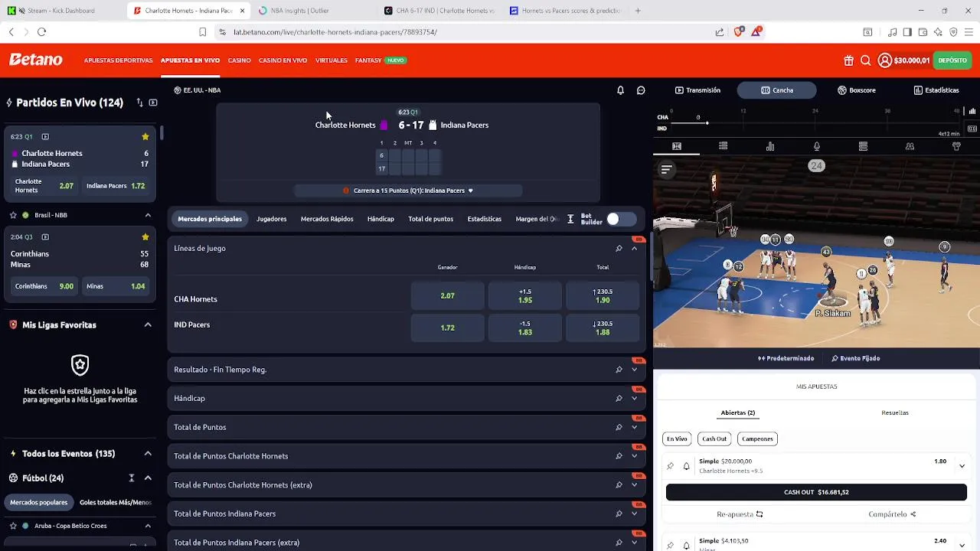Switch to the Cancha view
The width and height of the screenshot is (980, 551).
tap(776, 90)
